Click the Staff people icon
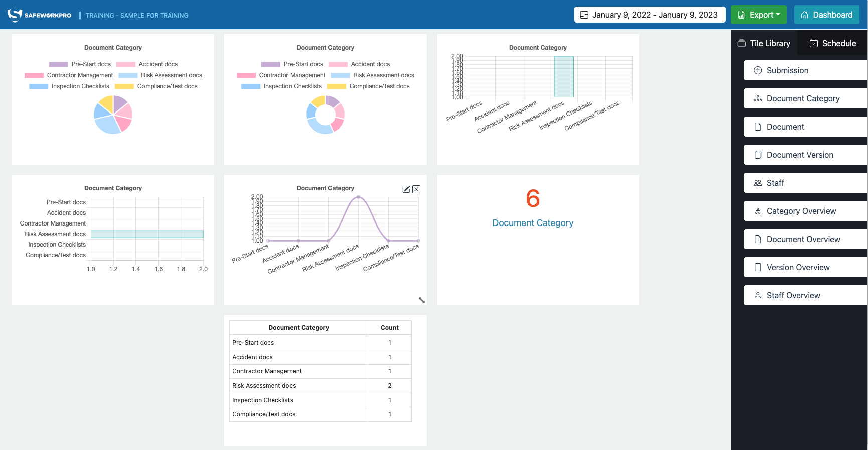868x450 pixels. click(x=758, y=183)
